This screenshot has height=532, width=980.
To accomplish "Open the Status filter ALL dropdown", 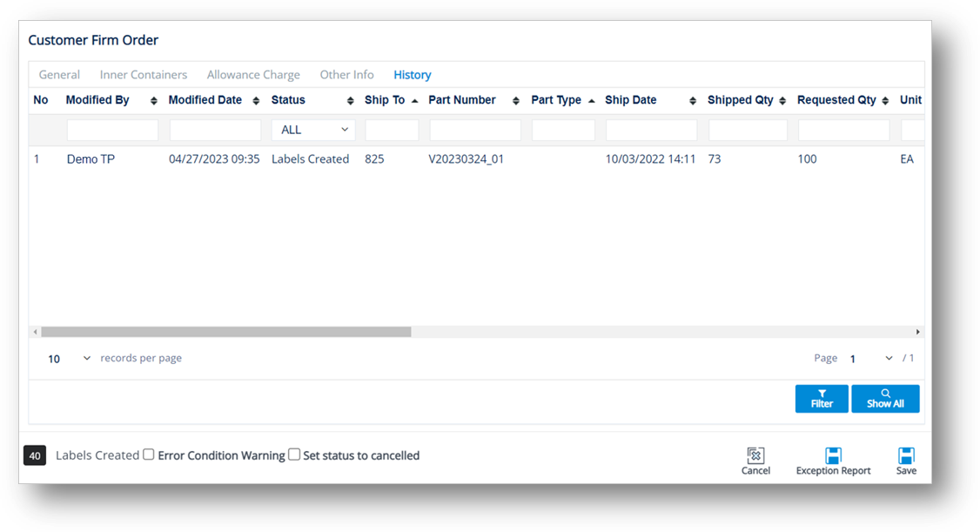I will pyautogui.click(x=313, y=130).
